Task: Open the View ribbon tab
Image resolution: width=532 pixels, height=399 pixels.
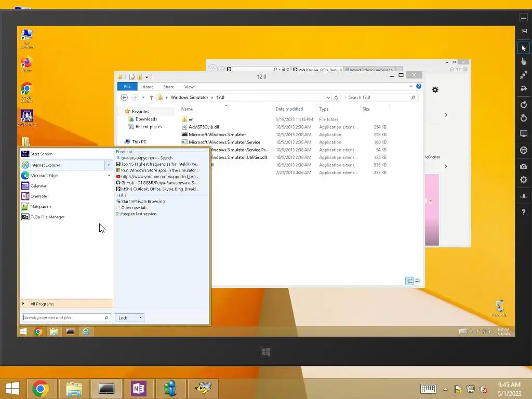Action: [189, 87]
